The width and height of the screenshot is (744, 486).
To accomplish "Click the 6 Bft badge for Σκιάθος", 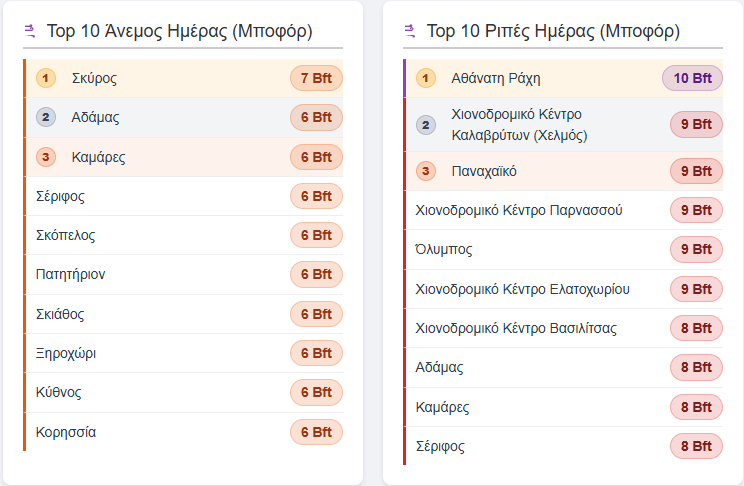I will click(316, 314).
